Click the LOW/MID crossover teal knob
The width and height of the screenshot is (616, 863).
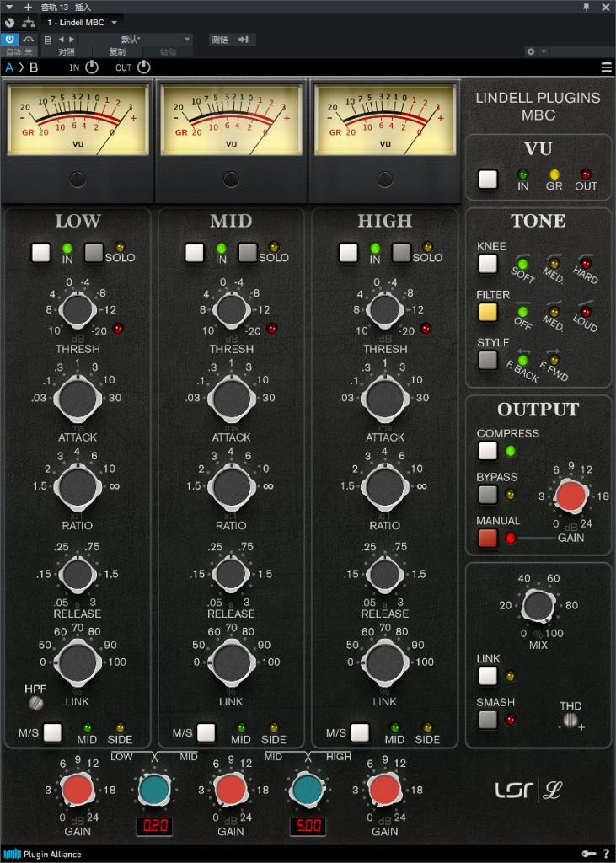[155, 789]
